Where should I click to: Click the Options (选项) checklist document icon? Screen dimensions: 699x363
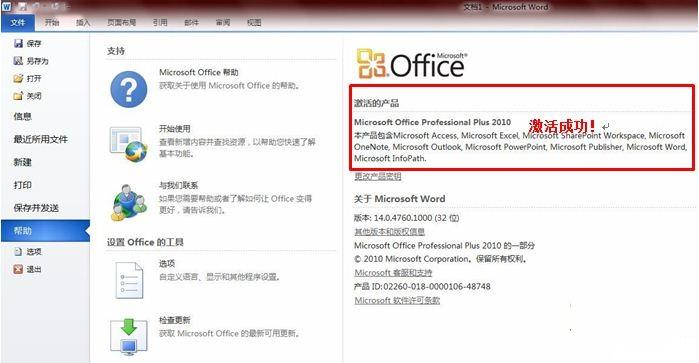[x=129, y=280]
